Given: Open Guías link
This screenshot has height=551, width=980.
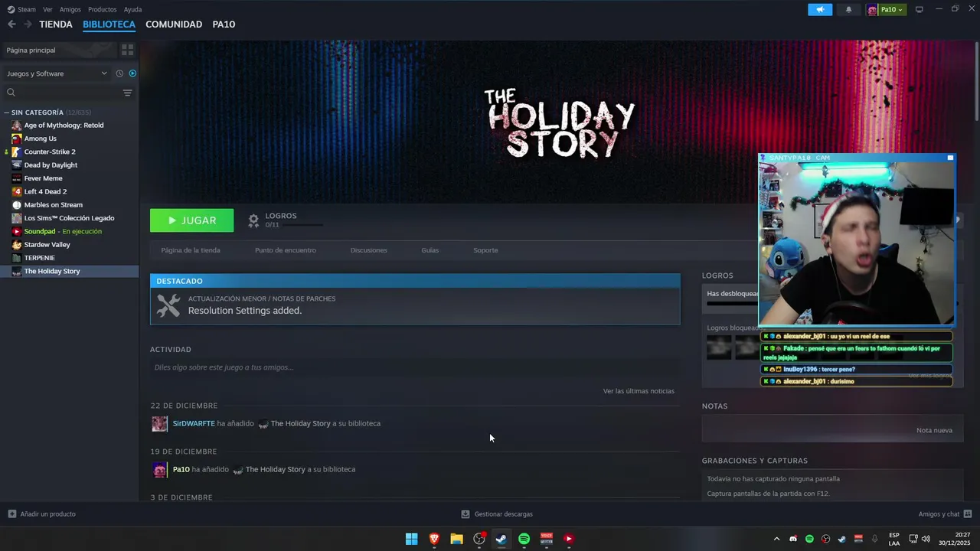Looking at the screenshot, I should pos(430,250).
